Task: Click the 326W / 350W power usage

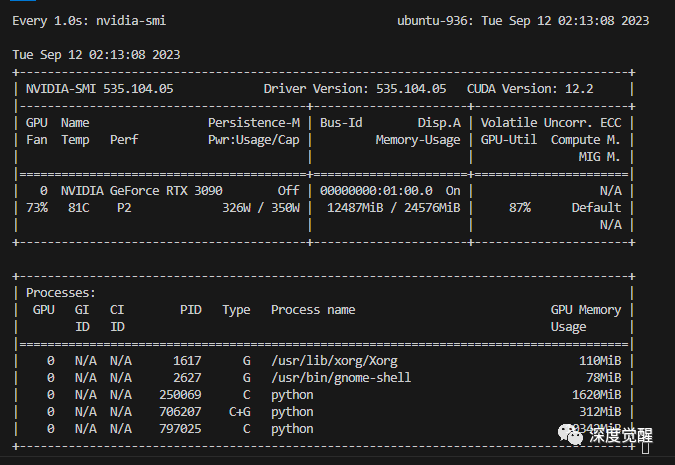Action: point(260,208)
